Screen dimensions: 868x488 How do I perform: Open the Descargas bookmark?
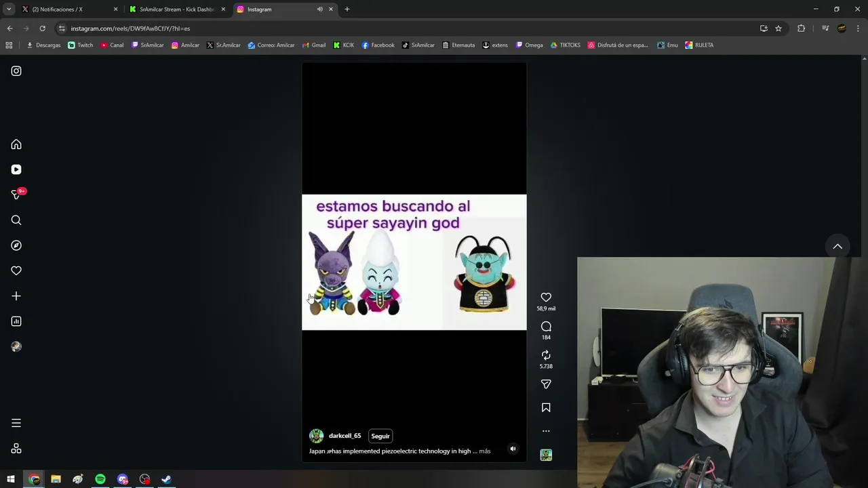pyautogui.click(x=43, y=45)
